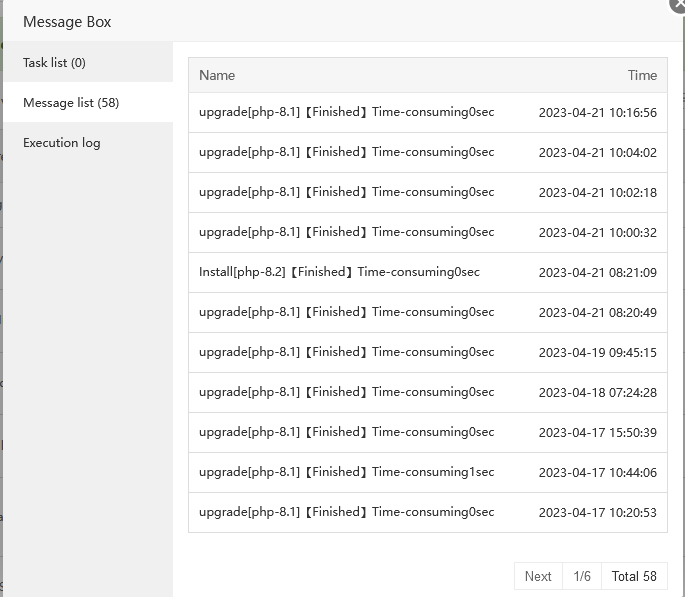Image resolution: width=685 pixels, height=597 pixels.
Task: Click the Name column header
Action: (x=217, y=75)
